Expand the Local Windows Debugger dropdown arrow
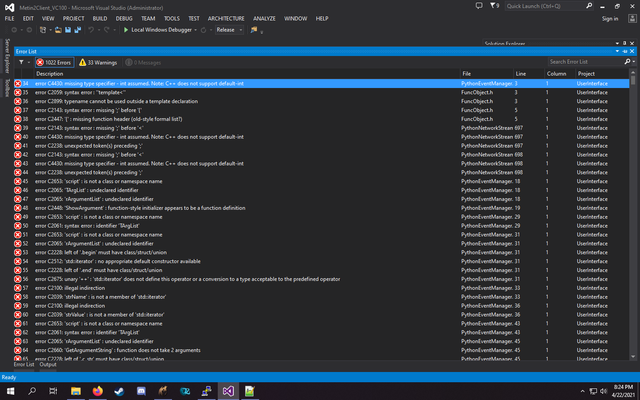Image resolution: width=640 pixels, height=400 pixels. pyautogui.click(x=196, y=30)
